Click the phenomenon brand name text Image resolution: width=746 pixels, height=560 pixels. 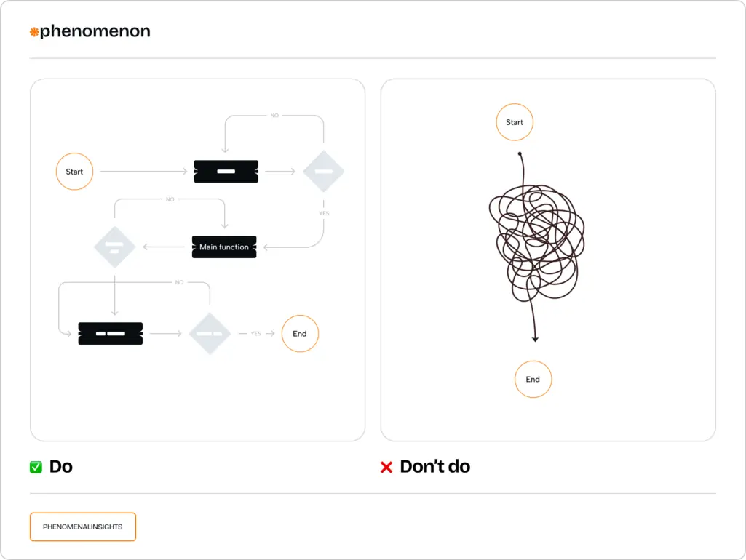(95, 31)
